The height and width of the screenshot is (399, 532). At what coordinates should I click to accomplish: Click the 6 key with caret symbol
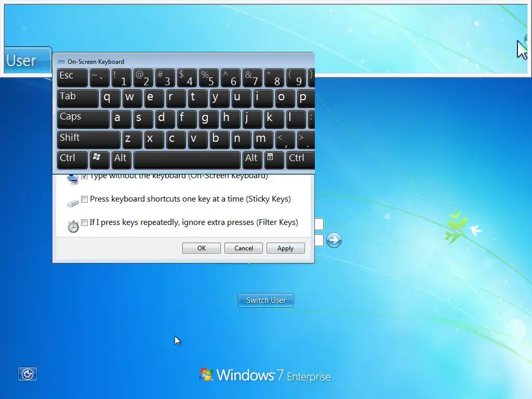point(231,78)
